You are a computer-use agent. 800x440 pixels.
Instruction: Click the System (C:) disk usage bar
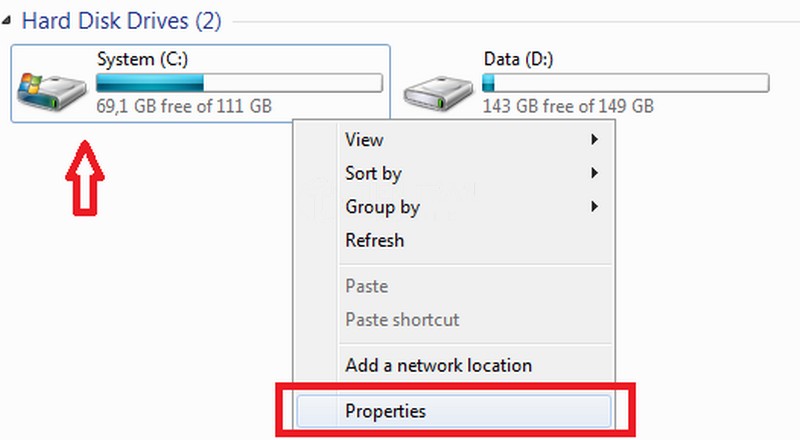[239, 83]
